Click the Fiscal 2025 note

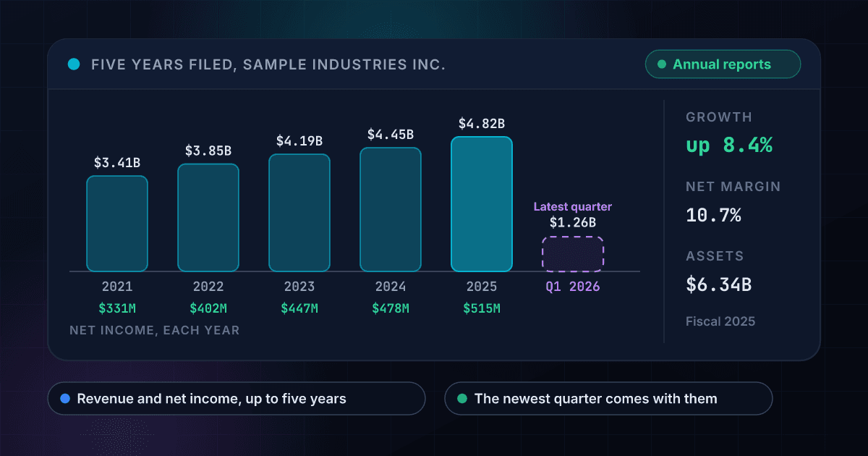720,321
